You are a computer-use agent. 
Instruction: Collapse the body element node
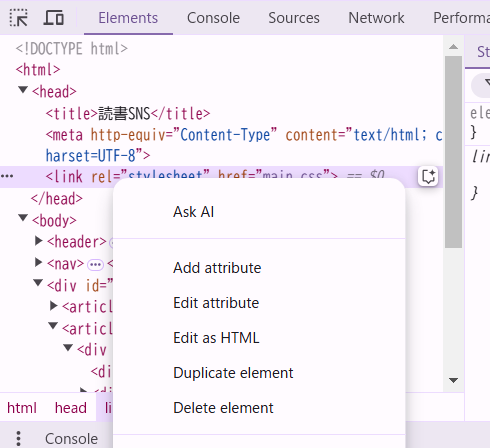pyautogui.click(x=23, y=218)
